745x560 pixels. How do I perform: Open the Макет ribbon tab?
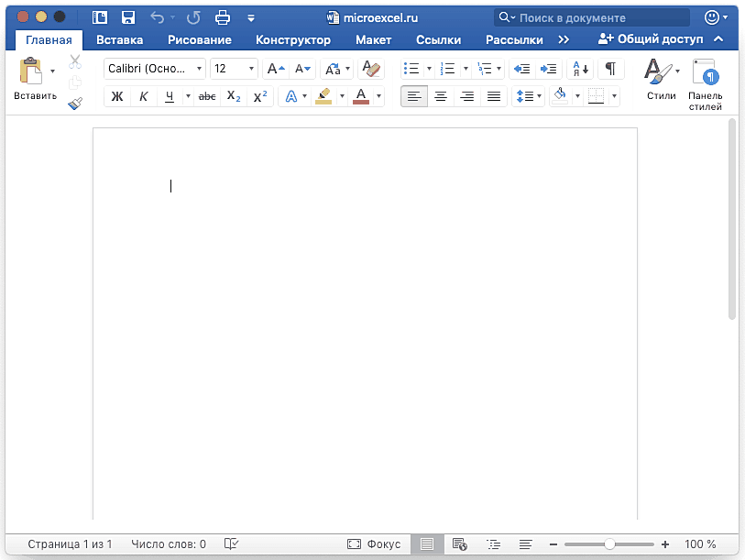373,39
